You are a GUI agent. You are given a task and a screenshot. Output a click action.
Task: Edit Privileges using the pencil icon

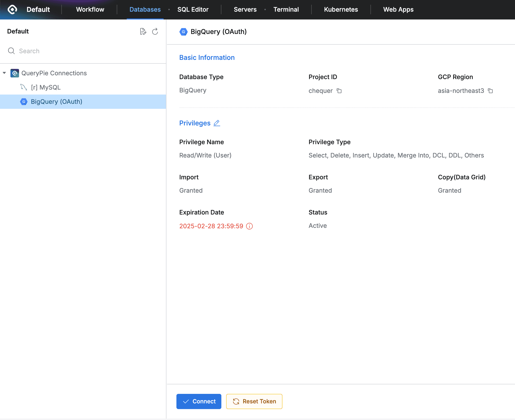(217, 123)
